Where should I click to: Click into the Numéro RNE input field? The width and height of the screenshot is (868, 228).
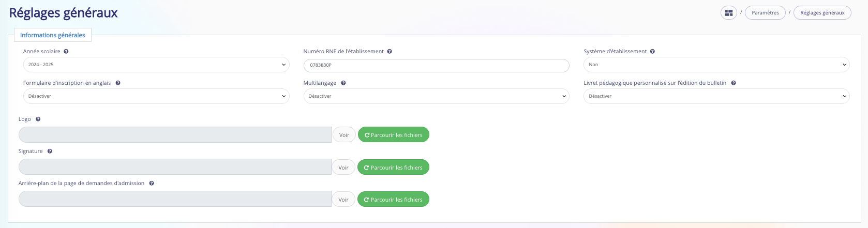coord(436,65)
